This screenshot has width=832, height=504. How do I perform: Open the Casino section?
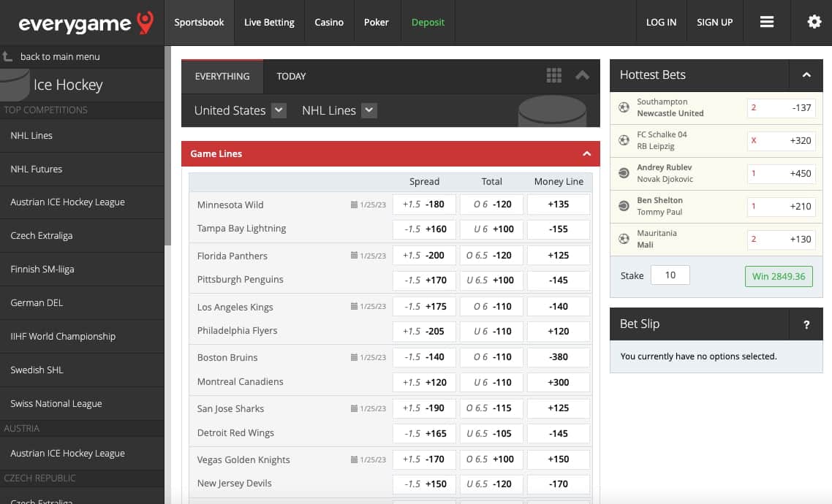click(x=329, y=22)
